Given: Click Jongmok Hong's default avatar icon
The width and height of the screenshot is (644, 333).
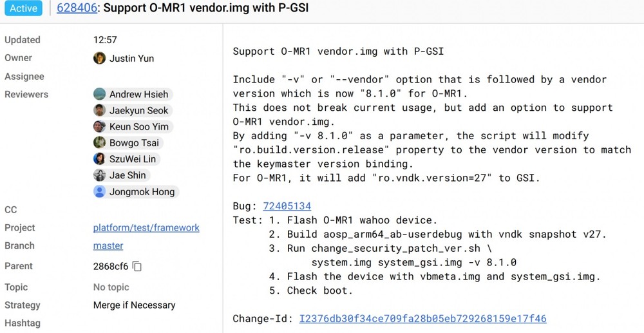Looking at the screenshot, I should click(x=99, y=191).
